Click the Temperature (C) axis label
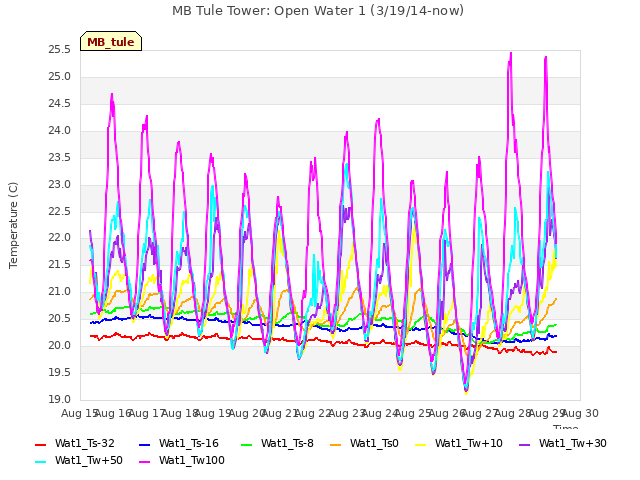640x480 pixels. click(x=13, y=225)
